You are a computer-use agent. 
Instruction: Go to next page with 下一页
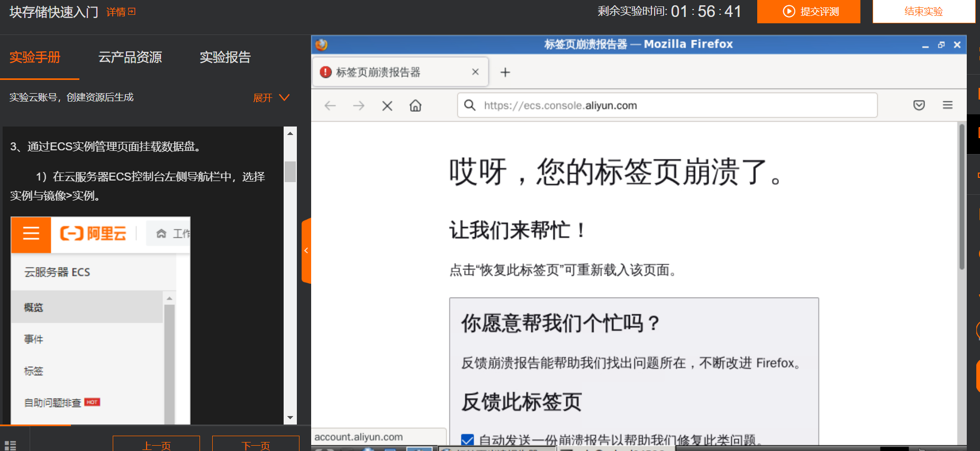[256, 445]
